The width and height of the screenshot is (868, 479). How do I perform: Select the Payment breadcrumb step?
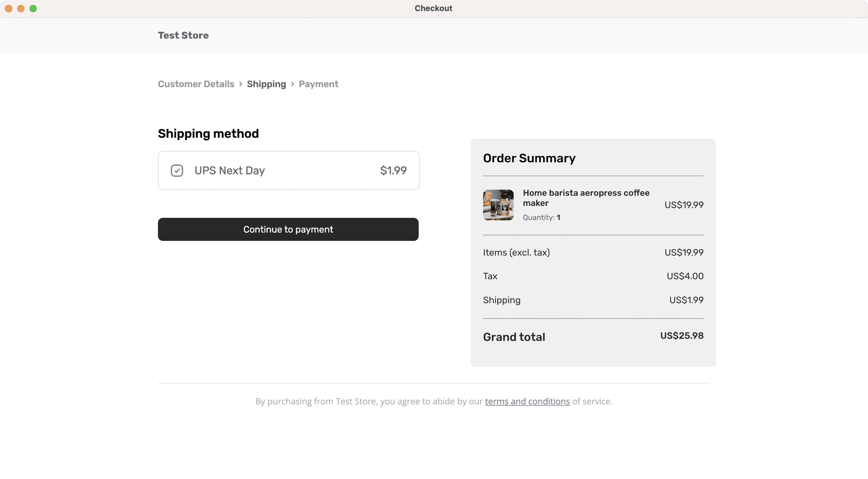(318, 84)
